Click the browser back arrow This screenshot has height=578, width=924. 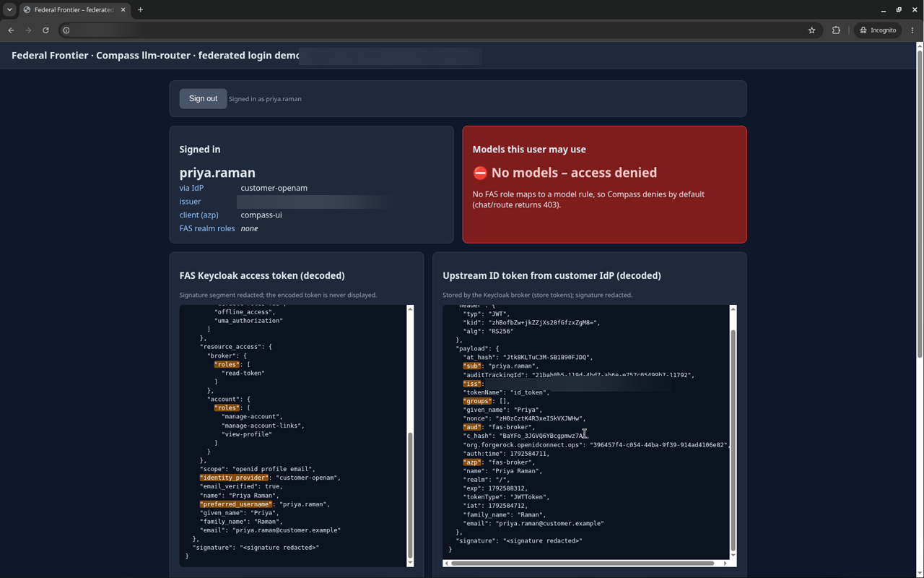click(11, 30)
